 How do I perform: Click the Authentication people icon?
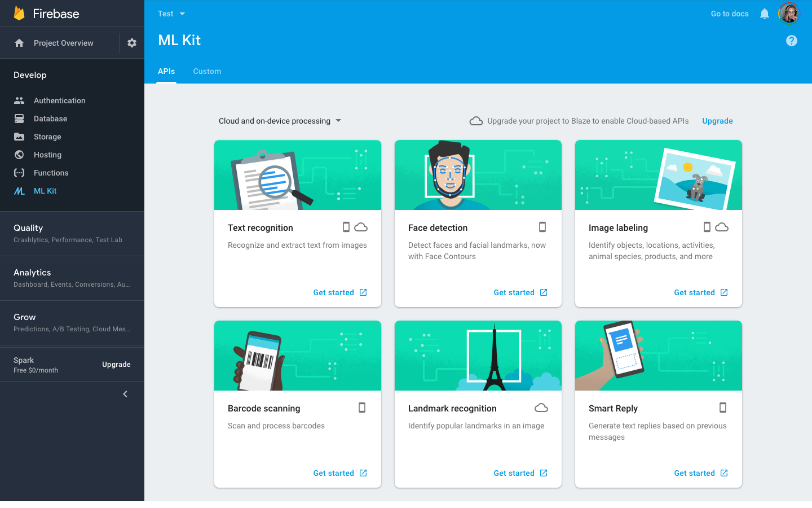19,100
